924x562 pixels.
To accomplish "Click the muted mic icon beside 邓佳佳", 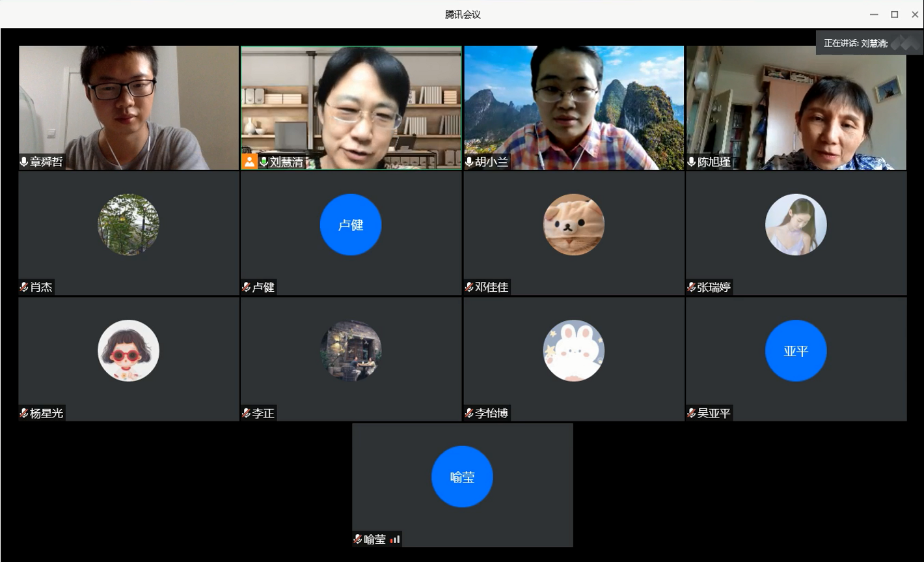I will 469,287.
